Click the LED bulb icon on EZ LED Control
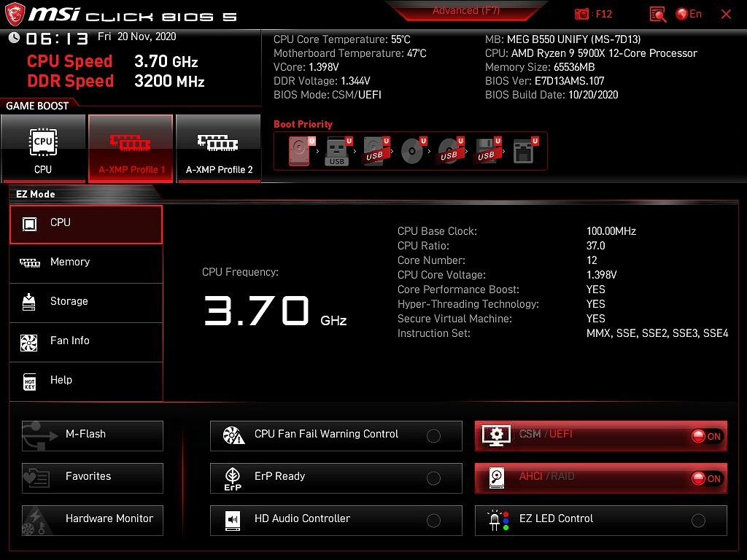Viewport: 747px width, 560px height. coord(498,521)
